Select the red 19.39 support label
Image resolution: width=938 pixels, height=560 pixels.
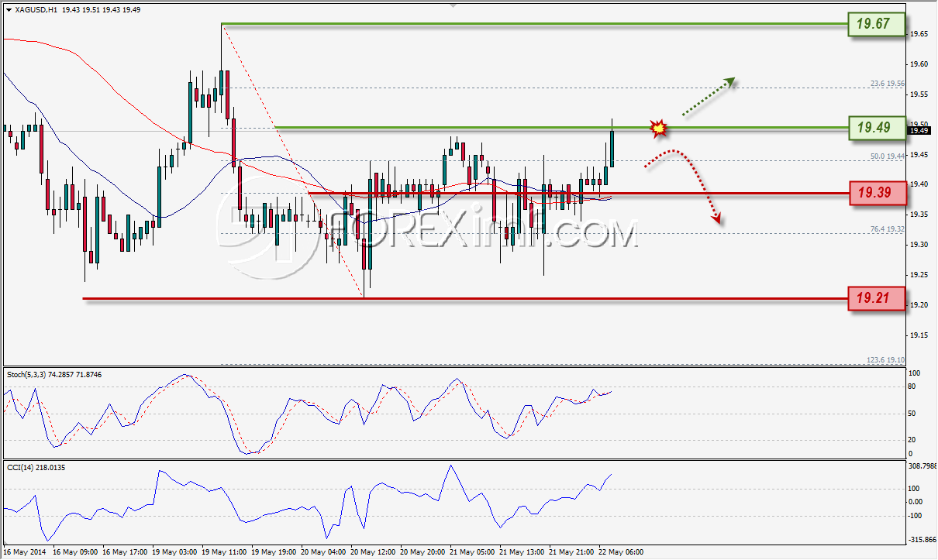coord(878,194)
